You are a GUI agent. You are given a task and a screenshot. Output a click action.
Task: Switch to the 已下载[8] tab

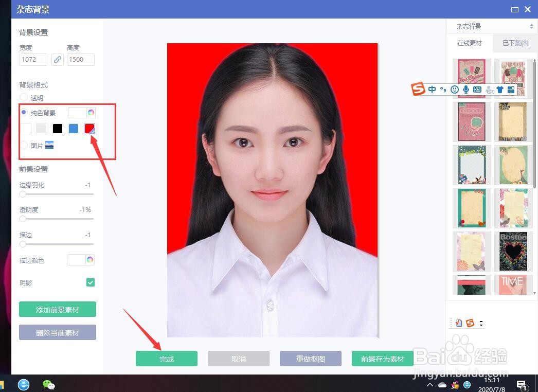514,43
